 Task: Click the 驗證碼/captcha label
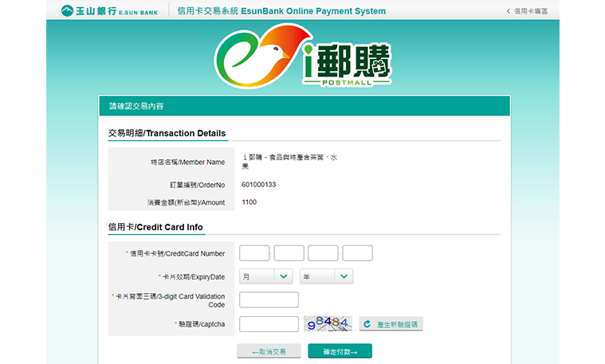coord(202,324)
